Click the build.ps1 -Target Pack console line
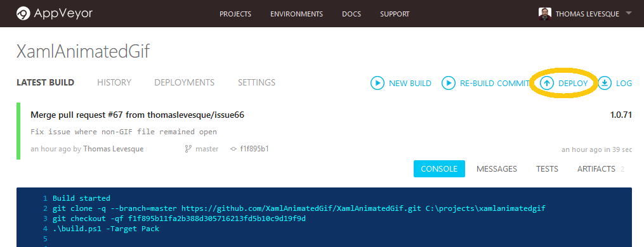 [106, 229]
